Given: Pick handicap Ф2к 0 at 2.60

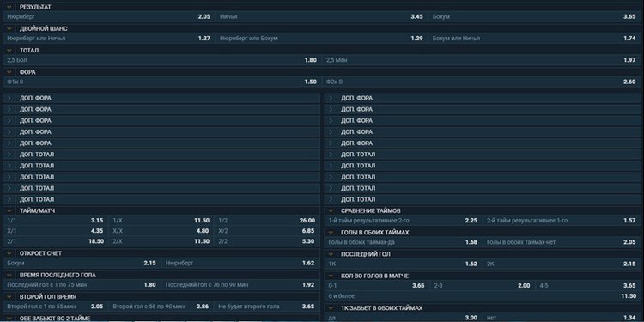Looking at the screenshot, I should click(481, 82).
